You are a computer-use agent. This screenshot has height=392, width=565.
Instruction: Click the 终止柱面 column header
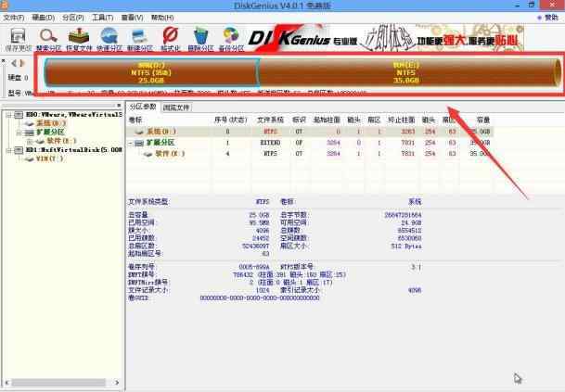[402, 120]
